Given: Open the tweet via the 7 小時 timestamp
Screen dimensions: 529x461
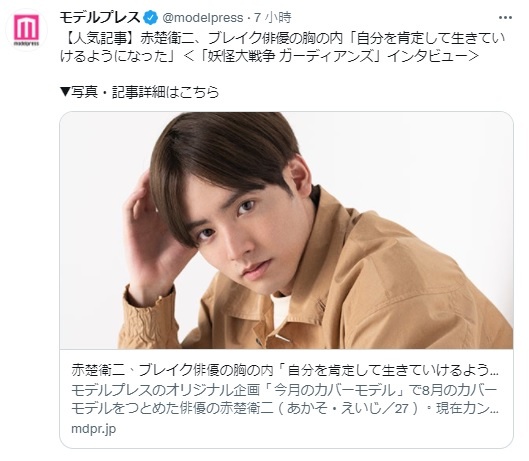Looking at the screenshot, I should click(x=273, y=18).
